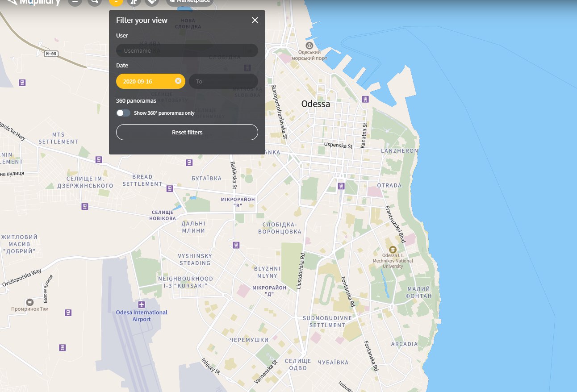Click the Ovidiopolska Way label
Screen dimensions: 577x392
pos(21,278)
